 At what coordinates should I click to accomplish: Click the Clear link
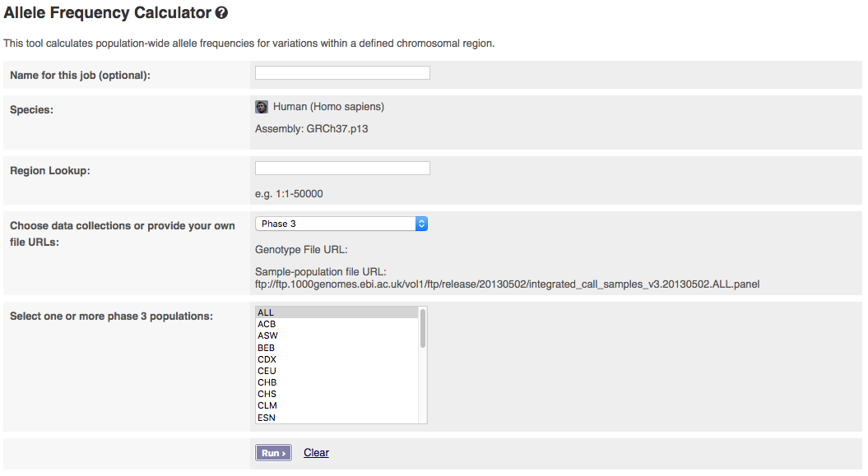[316, 453]
